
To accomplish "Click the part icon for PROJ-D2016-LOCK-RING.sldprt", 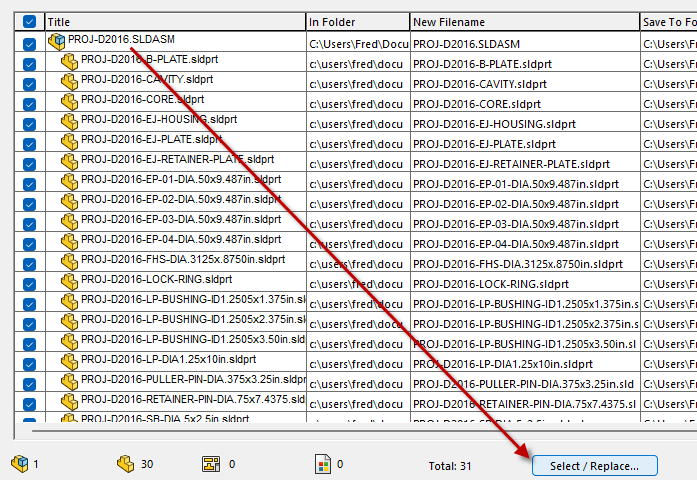I will 69,282.
